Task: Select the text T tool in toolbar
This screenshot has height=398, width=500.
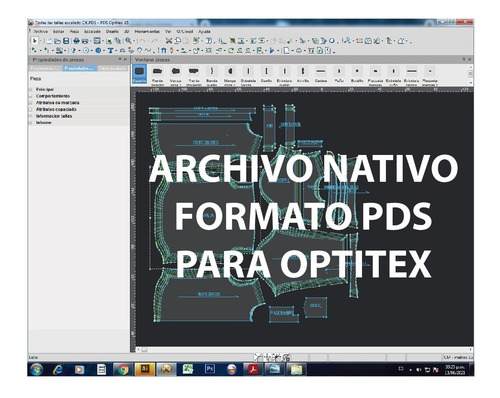Action: pyautogui.click(x=110, y=51)
